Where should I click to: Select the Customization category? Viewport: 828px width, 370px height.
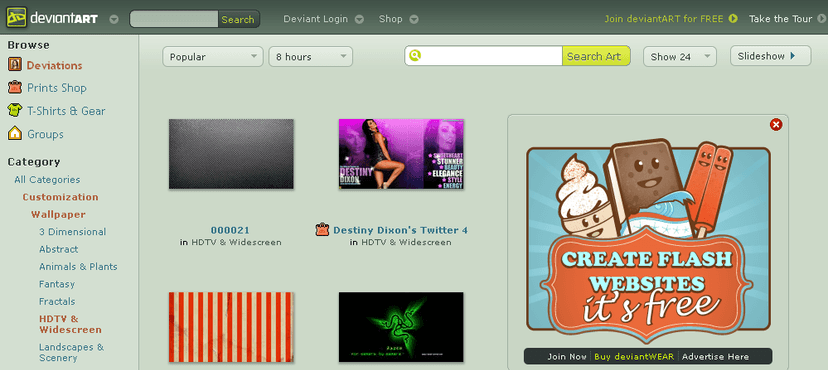point(60,197)
